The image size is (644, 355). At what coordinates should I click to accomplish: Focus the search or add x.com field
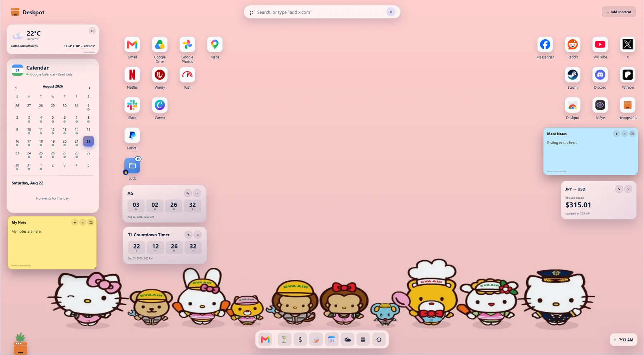point(320,12)
